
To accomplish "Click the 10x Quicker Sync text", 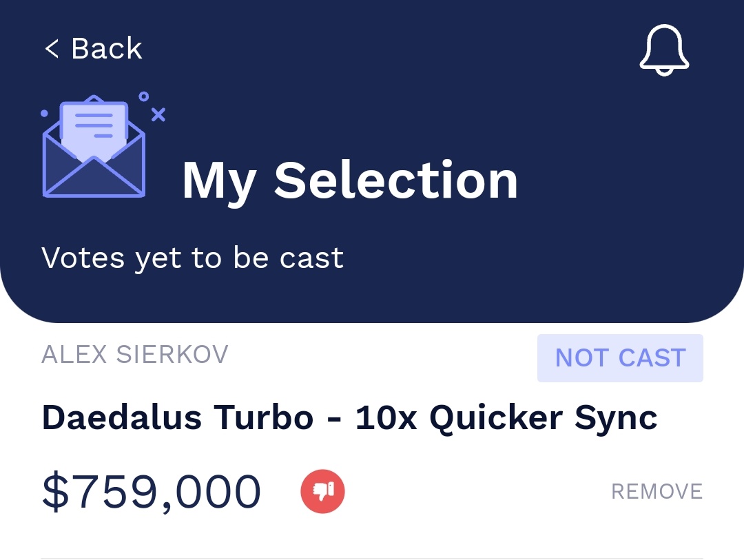I will pyautogui.click(x=506, y=419).
